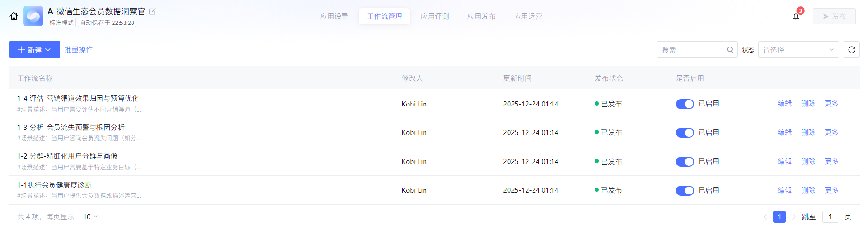Open the notifications bell
This screenshot has height=235, width=868.
(x=796, y=17)
